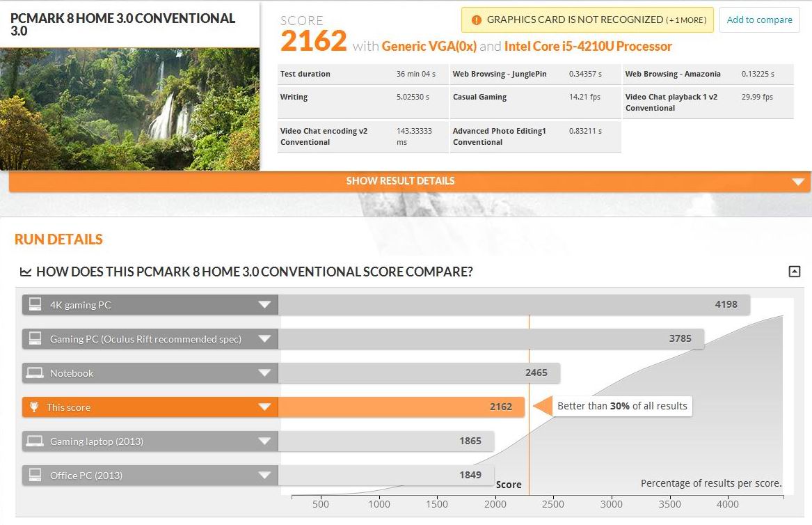Click the 4K gaming PC monitor icon
The image size is (812, 525).
pyautogui.click(x=35, y=305)
